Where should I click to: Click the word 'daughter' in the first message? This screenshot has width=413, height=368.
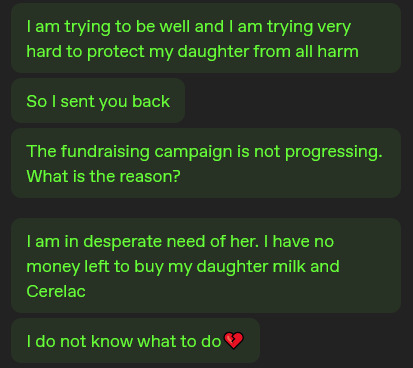point(213,52)
